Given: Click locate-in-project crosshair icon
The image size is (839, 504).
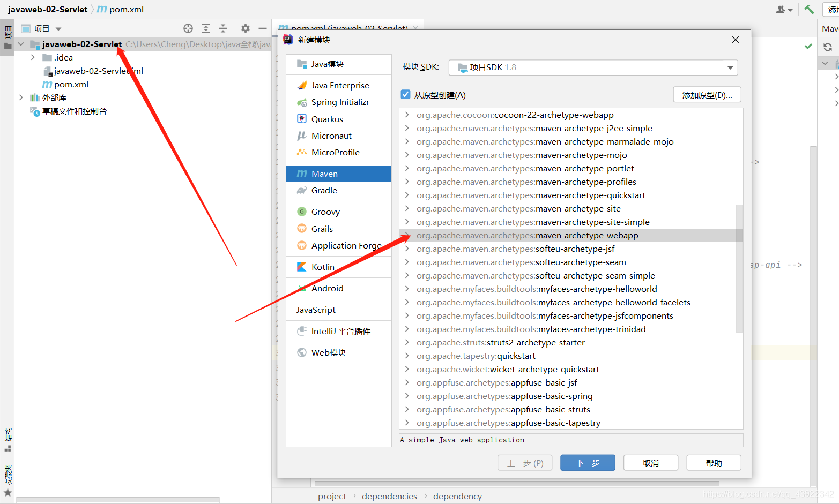Looking at the screenshot, I should coord(188,28).
